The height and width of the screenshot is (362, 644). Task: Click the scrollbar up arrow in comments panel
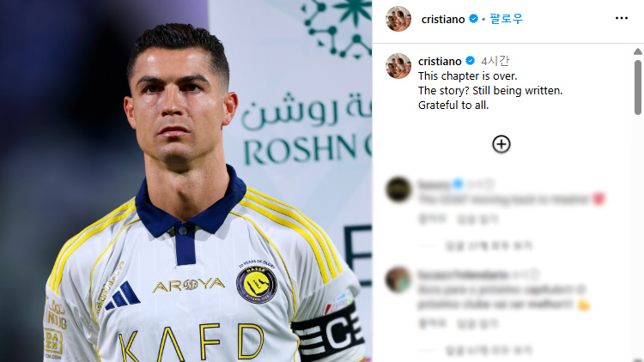coord(637,51)
